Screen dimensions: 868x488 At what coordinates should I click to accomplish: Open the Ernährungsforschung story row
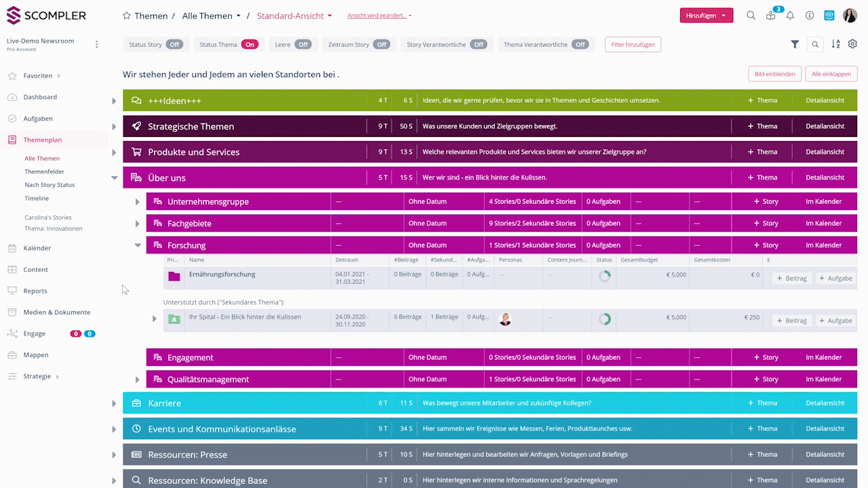(222, 274)
